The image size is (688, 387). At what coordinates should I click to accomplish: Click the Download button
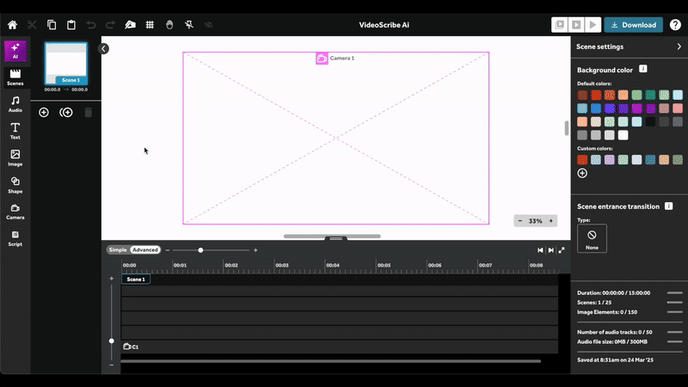633,25
